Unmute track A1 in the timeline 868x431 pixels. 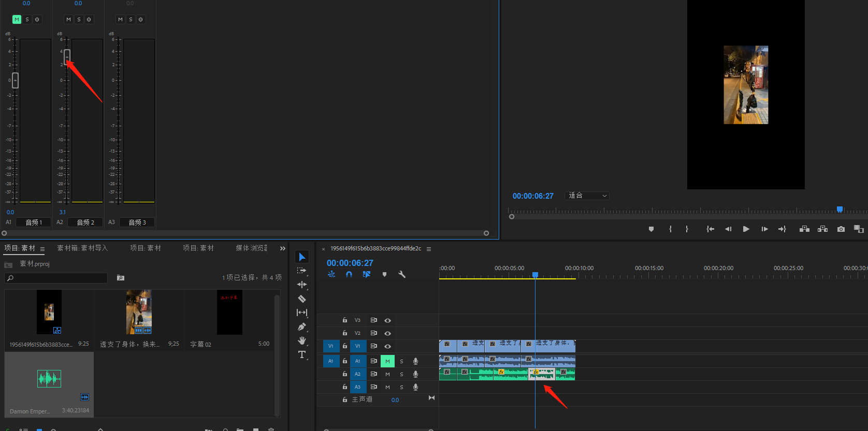click(387, 361)
